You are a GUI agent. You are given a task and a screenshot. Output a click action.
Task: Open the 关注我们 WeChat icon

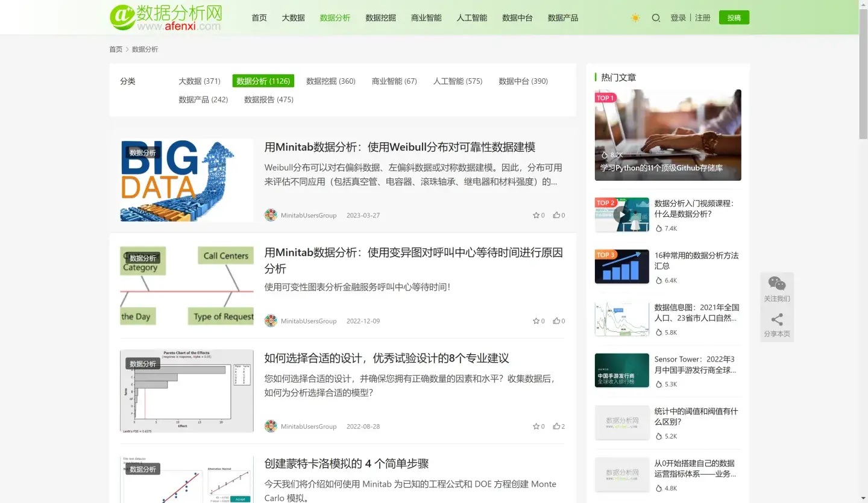click(777, 283)
